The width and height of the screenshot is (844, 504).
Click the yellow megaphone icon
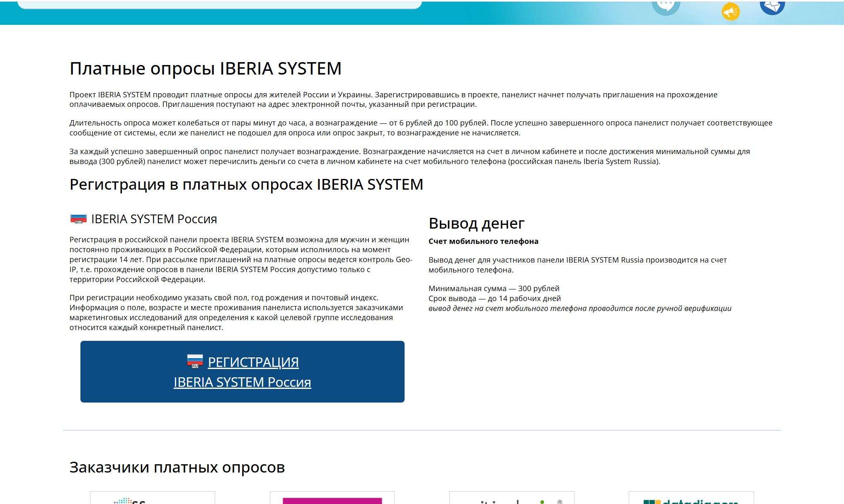(x=730, y=11)
